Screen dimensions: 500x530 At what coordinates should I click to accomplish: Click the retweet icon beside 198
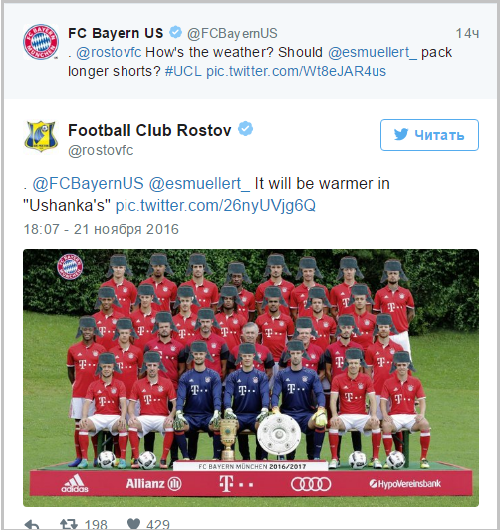pyautogui.click(x=69, y=524)
